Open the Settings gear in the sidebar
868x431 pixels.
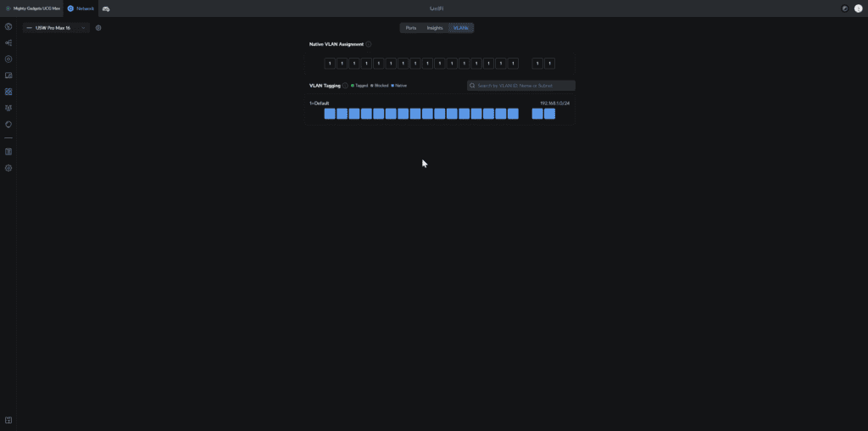[x=8, y=168]
